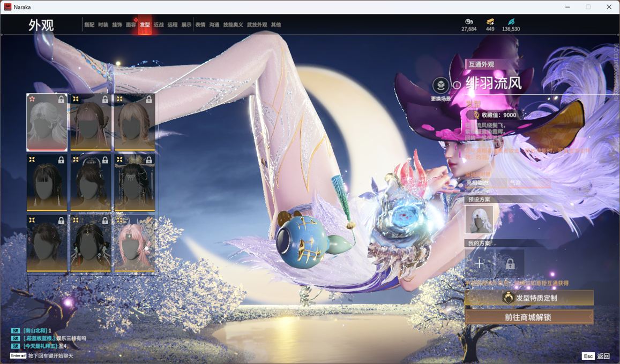Select the black hairstyle with straight bangs
This screenshot has height=364, width=620.
point(47,183)
